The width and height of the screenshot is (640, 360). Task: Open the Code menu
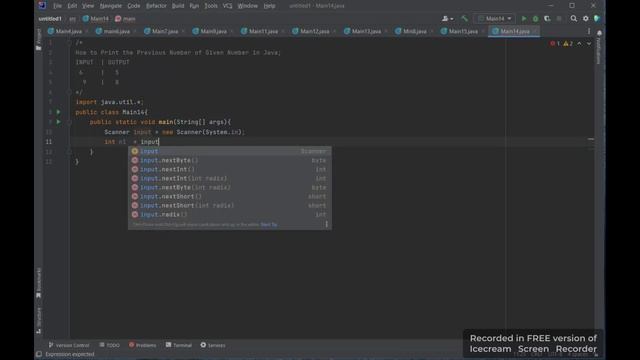(133, 6)
